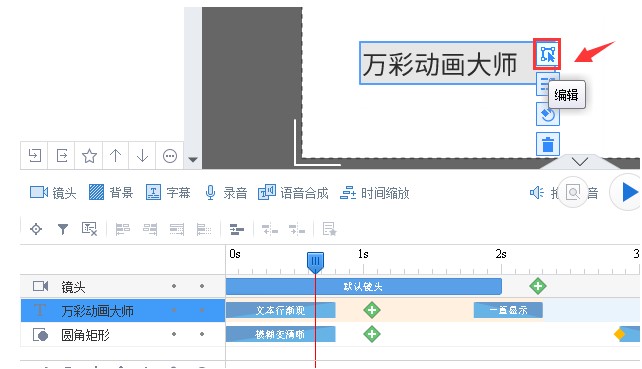This screenshot has width=642, height=369.
Task: Select the 一直显示 clip
Action: pos(508,310)
